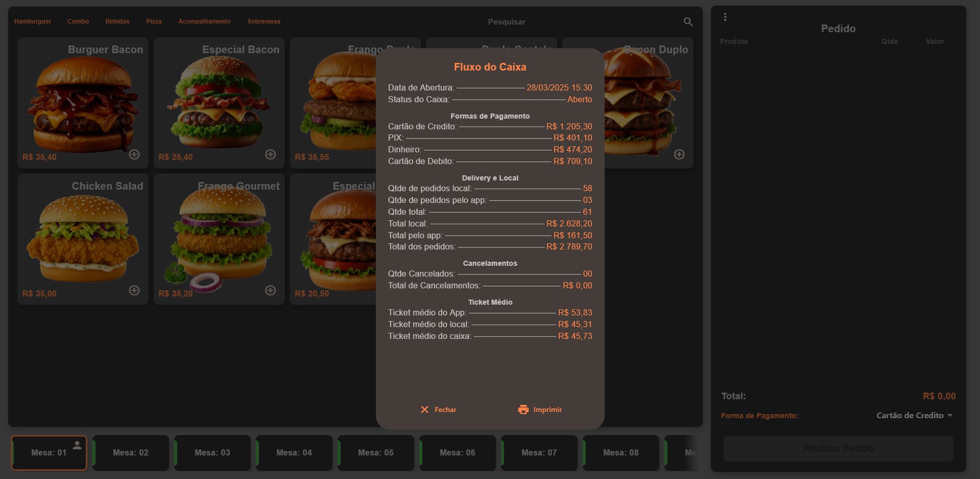Select table Mesa: 05
The height and width of the screenshot is (479, 980).
(x=376, y=452)
